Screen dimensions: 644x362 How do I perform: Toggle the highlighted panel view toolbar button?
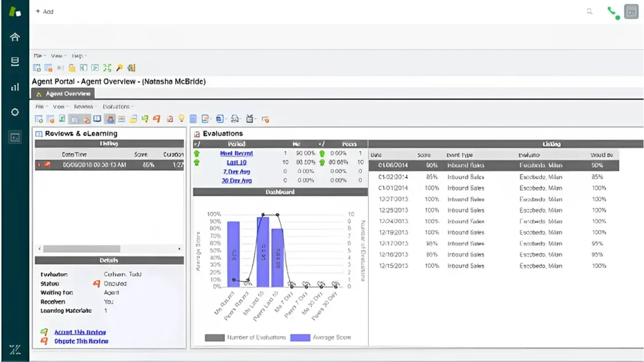74,119
